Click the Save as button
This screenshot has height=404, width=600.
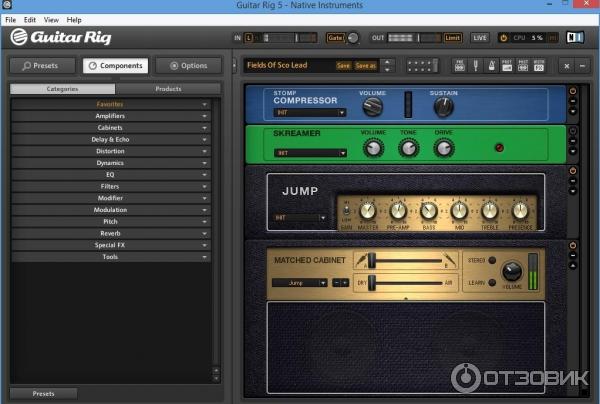(366, 66)
